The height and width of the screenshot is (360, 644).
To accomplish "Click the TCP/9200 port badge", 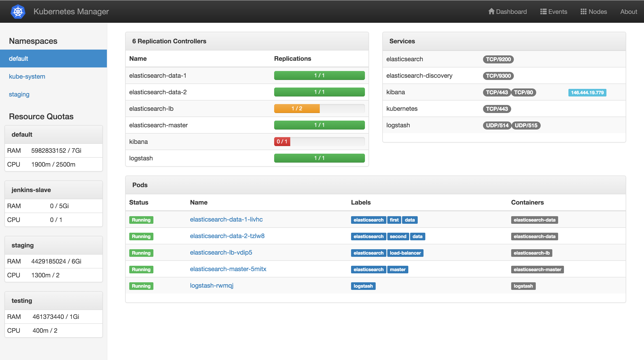I will pyautogui.click(x=498, y=59).
